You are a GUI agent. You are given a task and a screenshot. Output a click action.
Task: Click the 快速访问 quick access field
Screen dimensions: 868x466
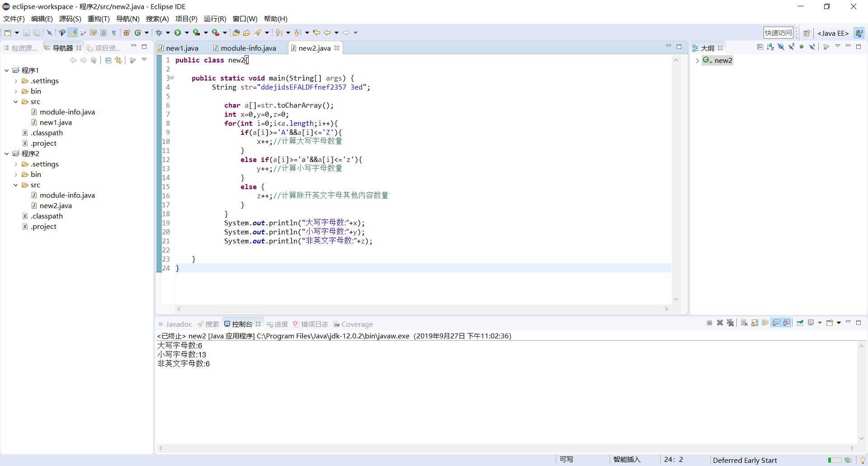[x=778, y=33]
